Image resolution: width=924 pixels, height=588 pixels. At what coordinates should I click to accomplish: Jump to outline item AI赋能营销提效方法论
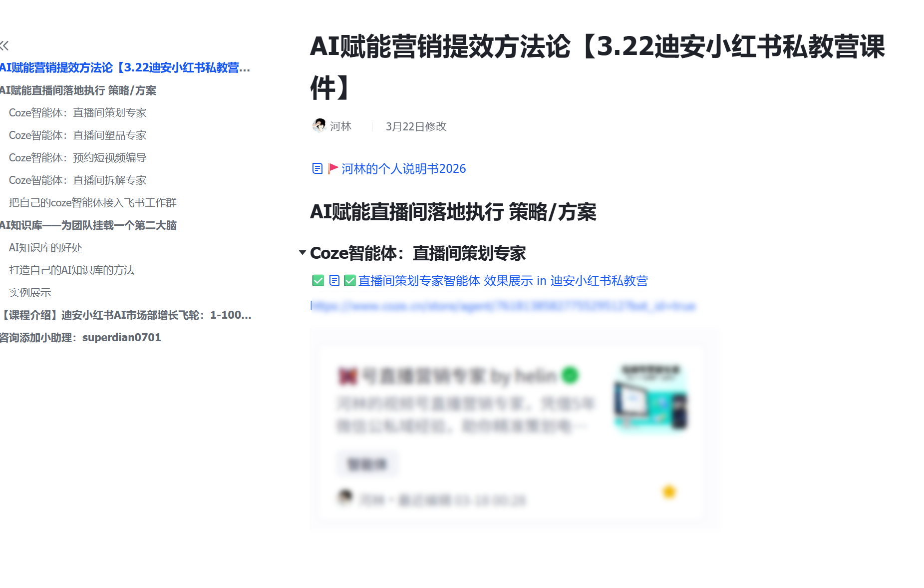(125, 67)
